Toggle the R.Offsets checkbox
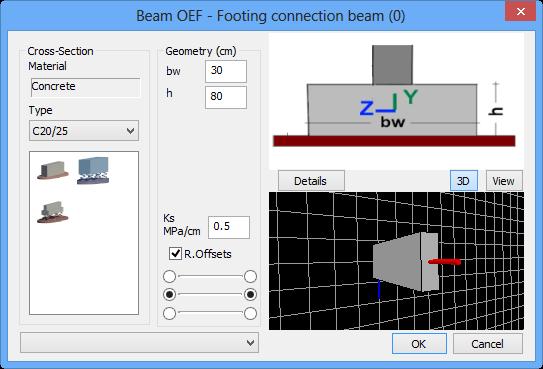This screenshot has width=543, height=369. click(x=175, y=254)
